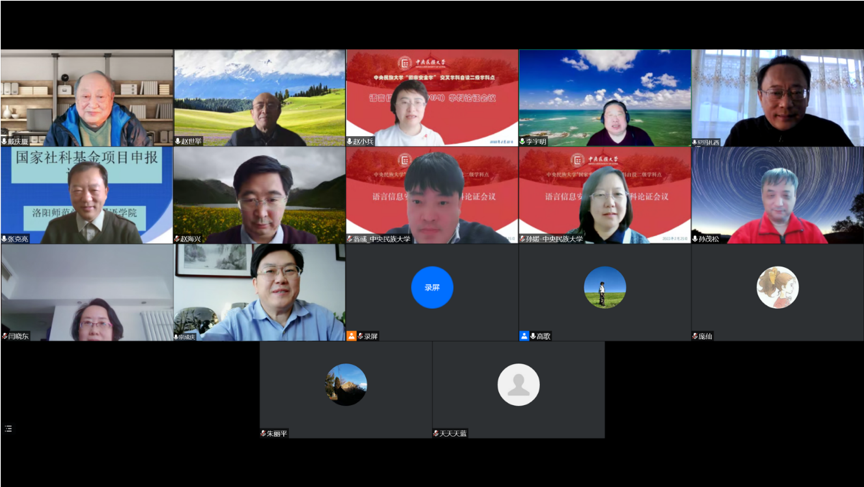This screenshot has height=487, width=864.
Task: Click the orange host badge on 录屏 tile
Action: pyautogui.click(x=351, y=336)
